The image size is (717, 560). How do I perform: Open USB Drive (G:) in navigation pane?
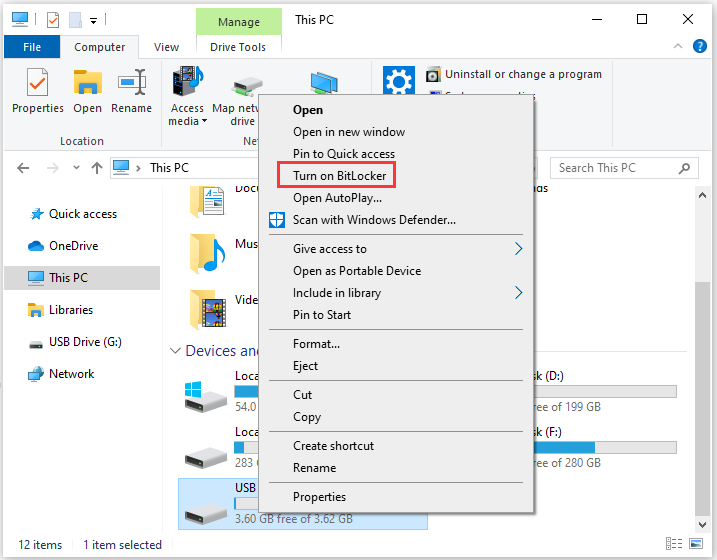coord(75,342)
